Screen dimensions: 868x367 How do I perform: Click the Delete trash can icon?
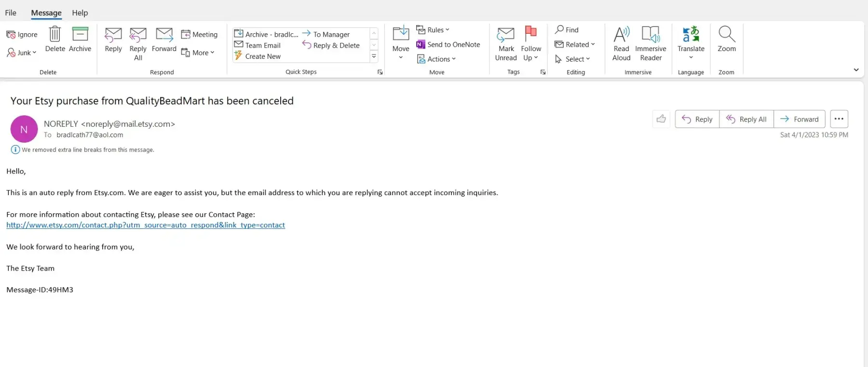(x=55, y=35)
